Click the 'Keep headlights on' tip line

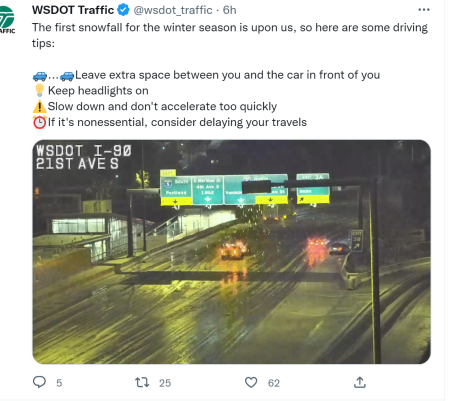pos(98,91)
